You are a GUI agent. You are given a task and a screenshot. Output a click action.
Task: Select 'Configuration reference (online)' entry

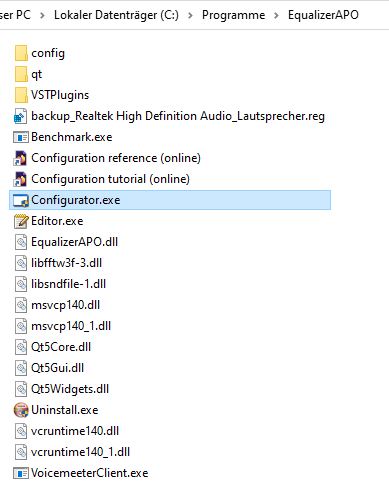116,158
